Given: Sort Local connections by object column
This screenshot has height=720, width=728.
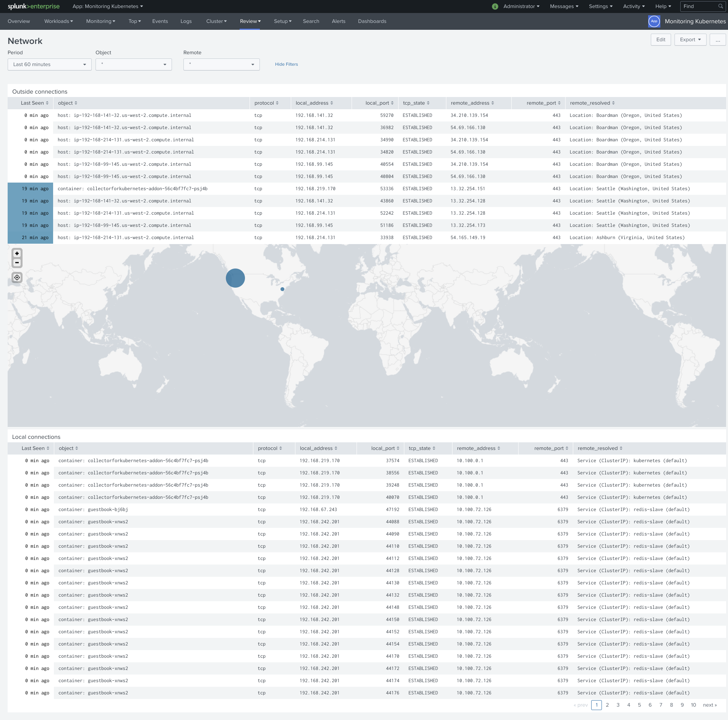Looking at the screenshot, I should 68,448.
